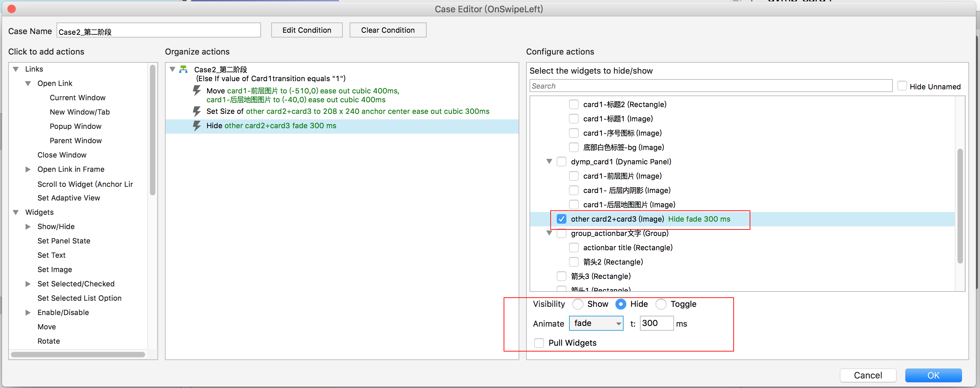Collapse the Links action category
The width and height of the screenshot is (980, 388).
[x=16, y=69]
